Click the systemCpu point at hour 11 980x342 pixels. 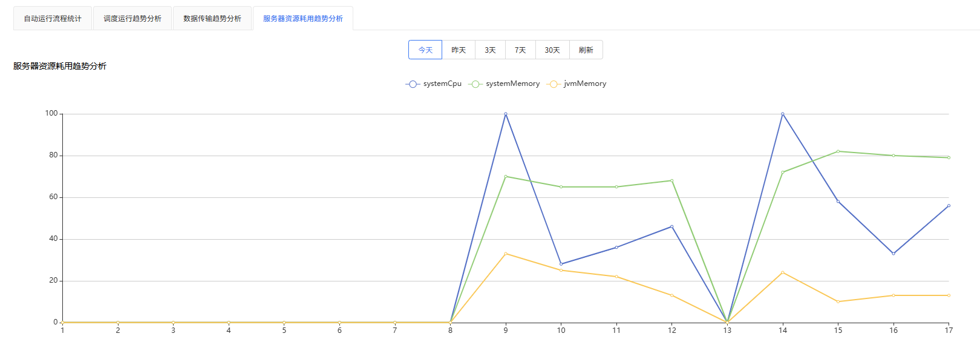616,247
